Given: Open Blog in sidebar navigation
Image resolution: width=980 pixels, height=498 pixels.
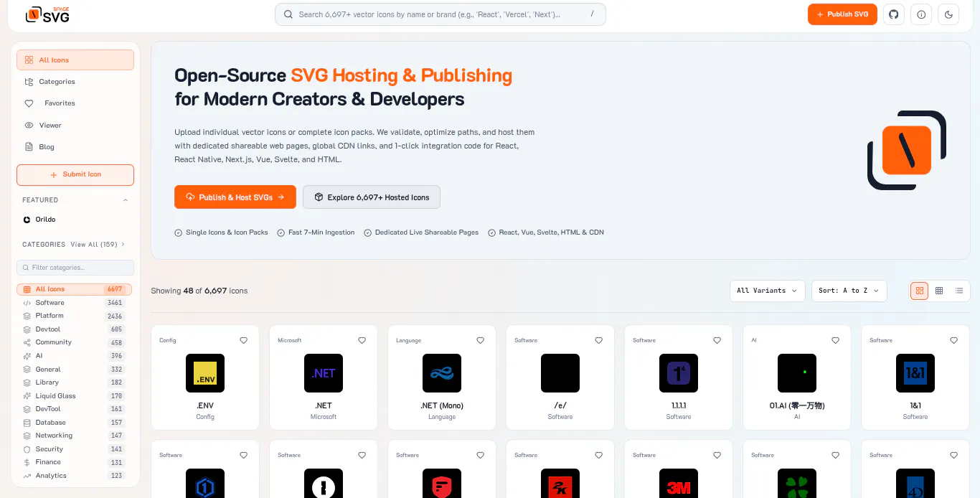Looking at the screenshot, I should coord(75,147).
